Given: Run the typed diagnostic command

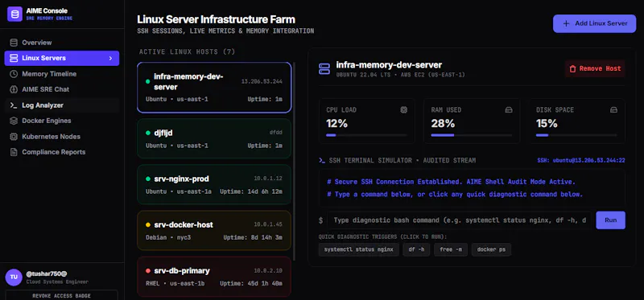Looking at the screenshot, I should point(610,220).
